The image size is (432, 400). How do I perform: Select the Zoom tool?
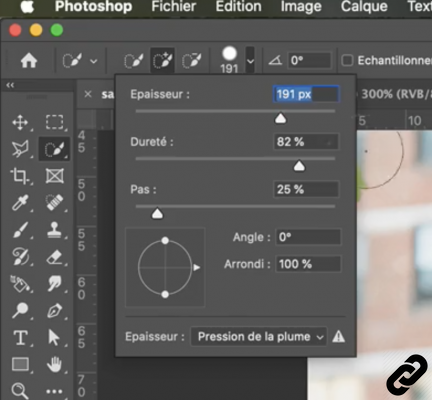pyautogui.click(x=19, y=390)
